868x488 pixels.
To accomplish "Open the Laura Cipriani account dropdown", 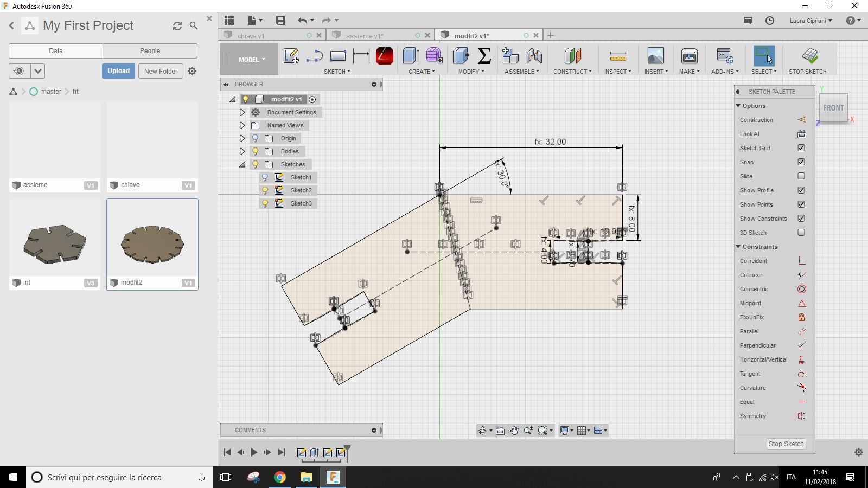I will click(x=810, y=21).
